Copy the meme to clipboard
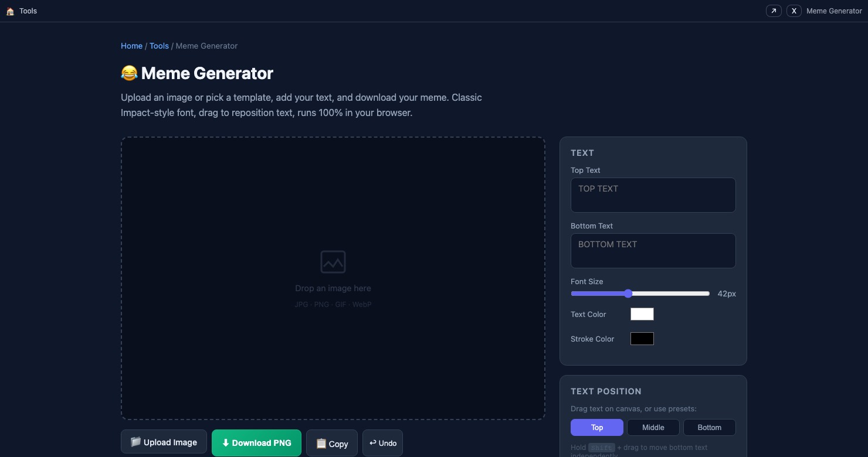 (x=331, y=444)
